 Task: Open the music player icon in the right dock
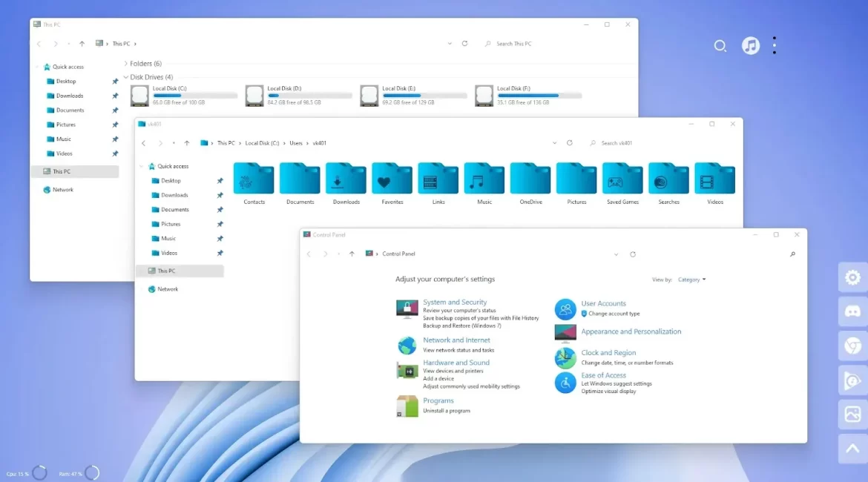pos(852,380)
